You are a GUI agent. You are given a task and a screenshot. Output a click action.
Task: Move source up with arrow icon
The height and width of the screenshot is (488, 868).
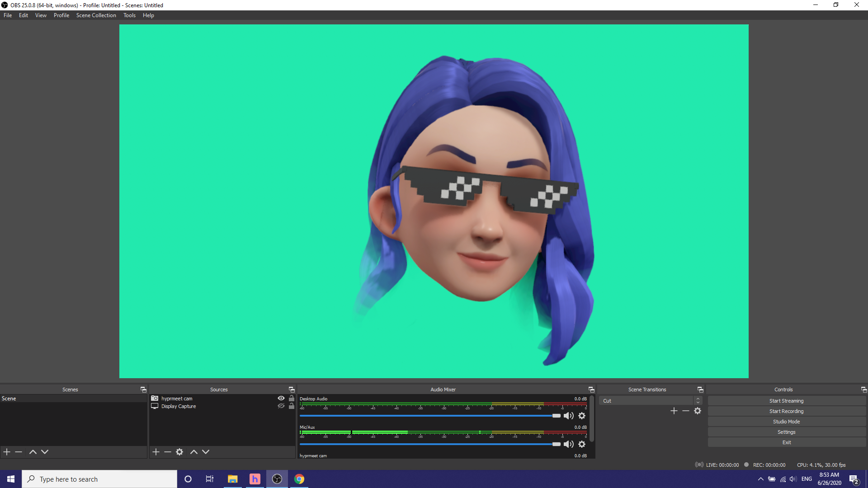pos(194,452)
